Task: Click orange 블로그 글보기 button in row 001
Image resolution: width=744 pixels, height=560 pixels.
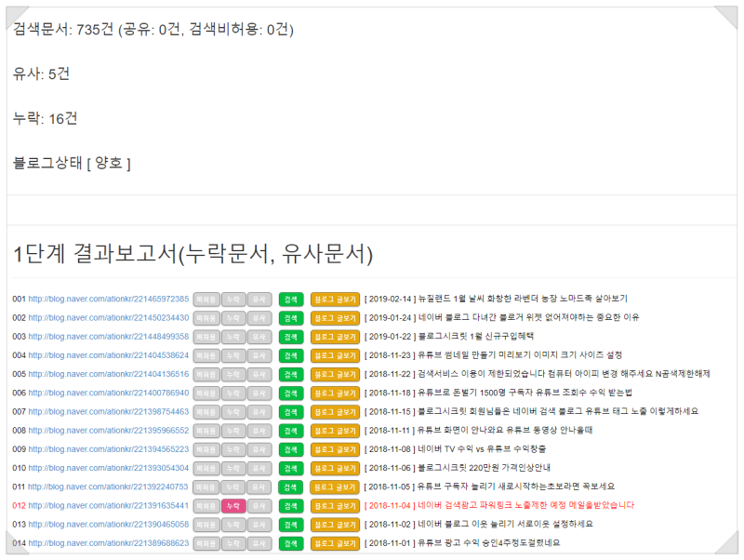Action: coord(335,300)
